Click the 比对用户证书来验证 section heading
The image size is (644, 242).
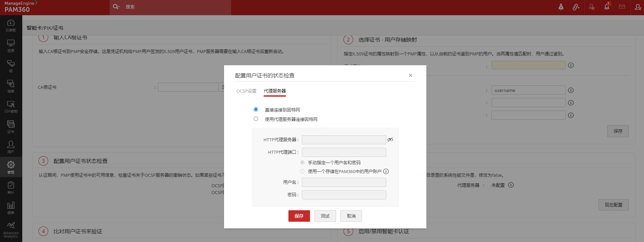click(78, 232)
